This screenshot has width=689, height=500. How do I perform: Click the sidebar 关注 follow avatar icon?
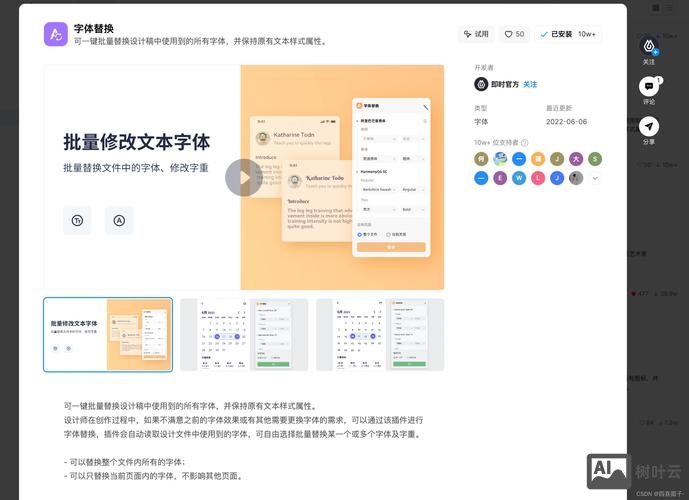click(649, 46)
